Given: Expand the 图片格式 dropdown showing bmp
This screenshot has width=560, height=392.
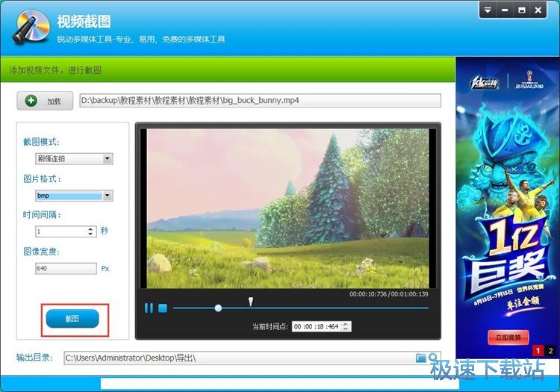Looking at the screenshot, I should tap(74, 196).
